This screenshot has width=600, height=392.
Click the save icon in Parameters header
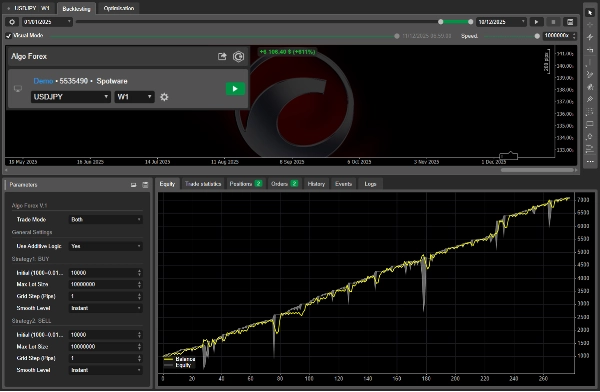coord(145,185)
